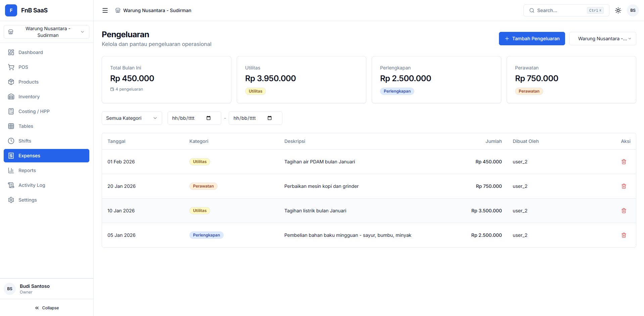Click the yellow Utilitas badge in summary card
Image resolution: width=644 pixels, height=316 pixels.
(x=255, y=91)
